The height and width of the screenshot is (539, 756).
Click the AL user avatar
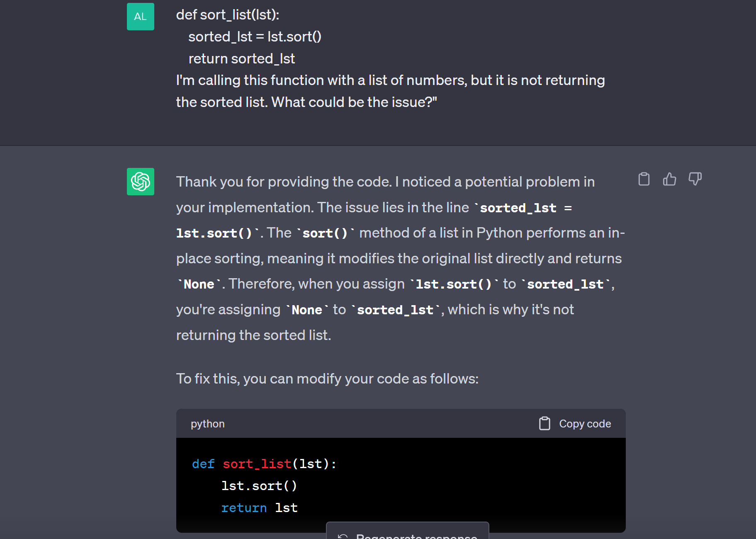point(141,17)
